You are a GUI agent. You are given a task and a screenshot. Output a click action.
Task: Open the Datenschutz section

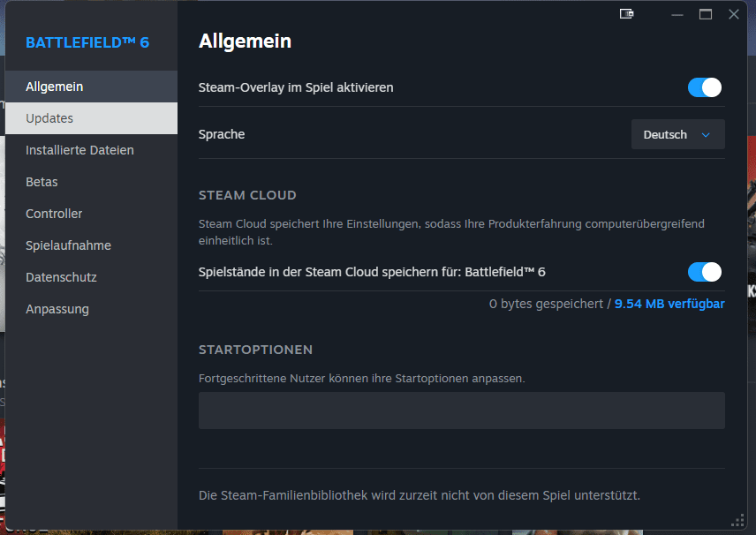click(x=61, y=277)
